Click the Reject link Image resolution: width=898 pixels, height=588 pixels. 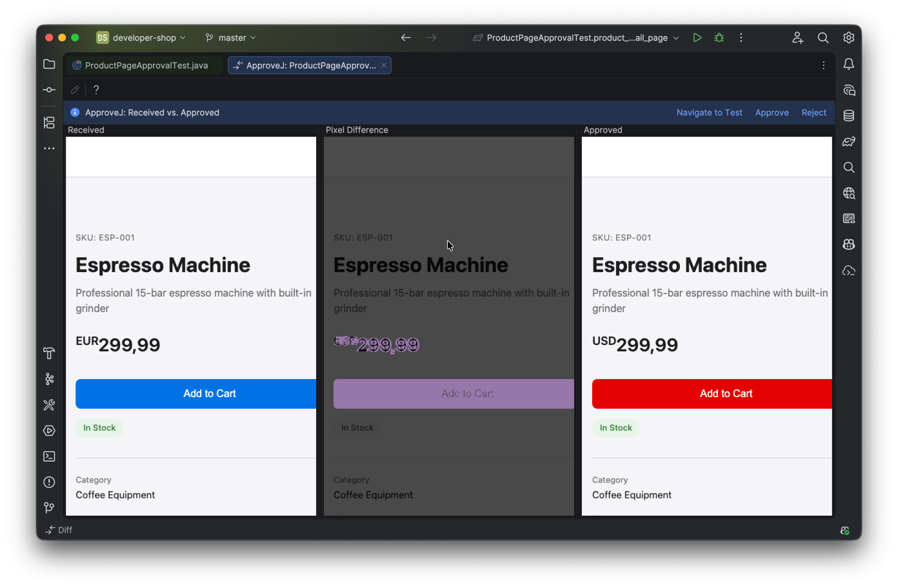click(813, 112)
